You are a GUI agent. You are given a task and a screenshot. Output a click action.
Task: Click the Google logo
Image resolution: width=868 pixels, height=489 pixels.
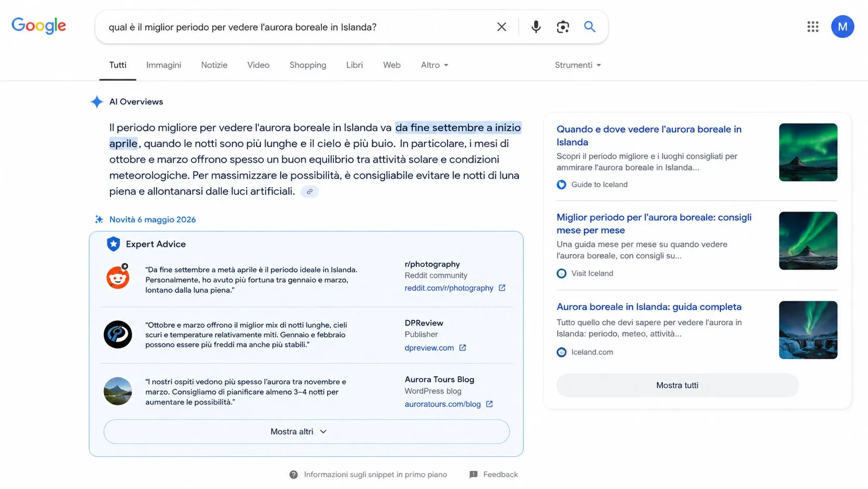[x=39, y=25]
